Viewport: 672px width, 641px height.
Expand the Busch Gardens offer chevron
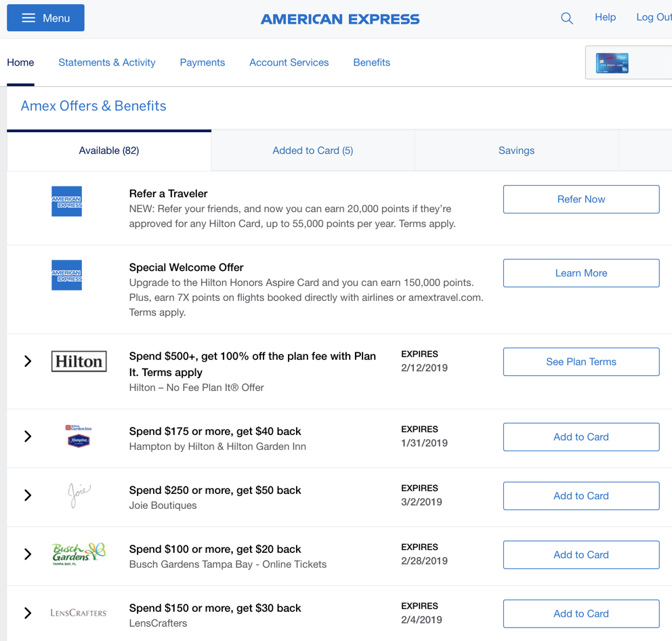28,554
